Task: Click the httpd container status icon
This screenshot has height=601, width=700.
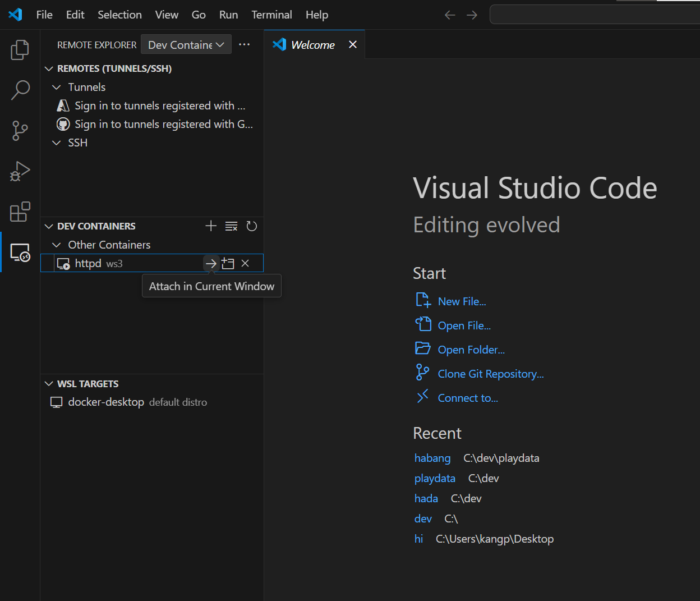Action: (x=63, y=264)
